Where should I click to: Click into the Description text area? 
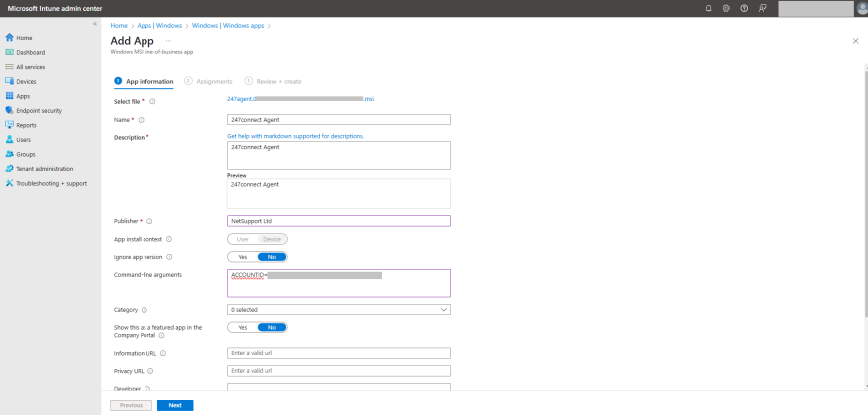click(x=340, y=155)
